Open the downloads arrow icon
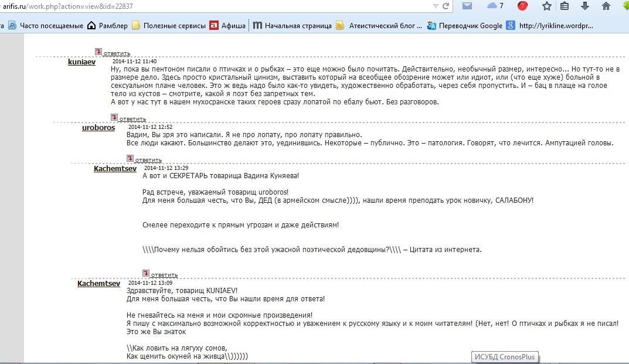Screen dimensions: 629x364 (x=585, y=6)
